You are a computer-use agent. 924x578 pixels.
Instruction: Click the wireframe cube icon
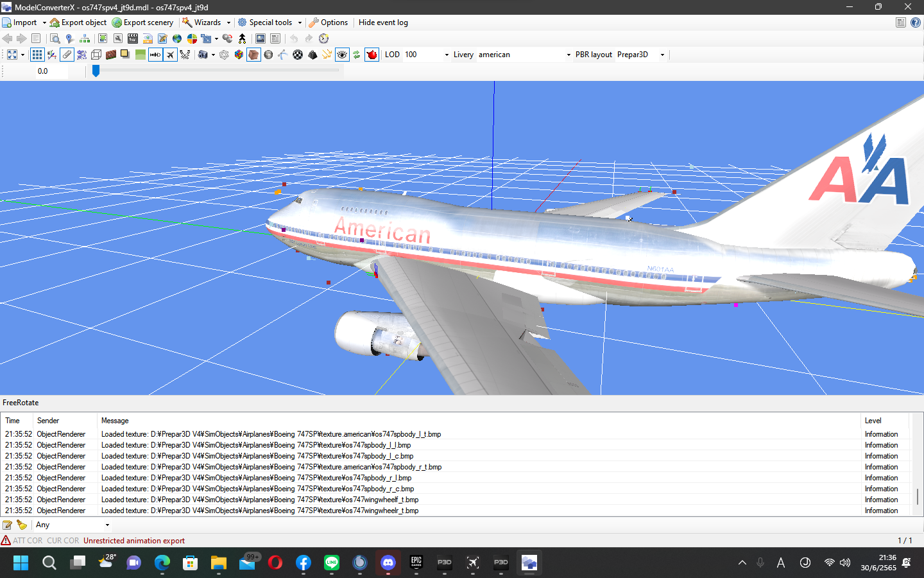click(x=96, y=55)
